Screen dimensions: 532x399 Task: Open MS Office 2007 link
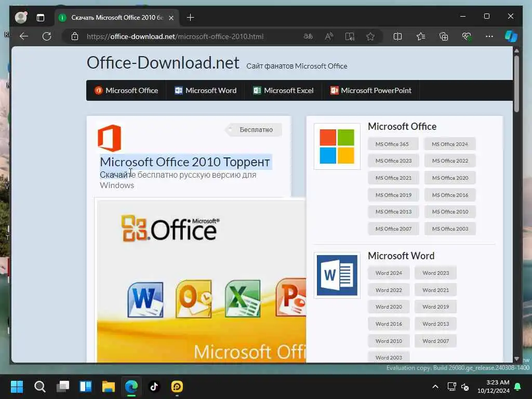[x=394, y=229]
